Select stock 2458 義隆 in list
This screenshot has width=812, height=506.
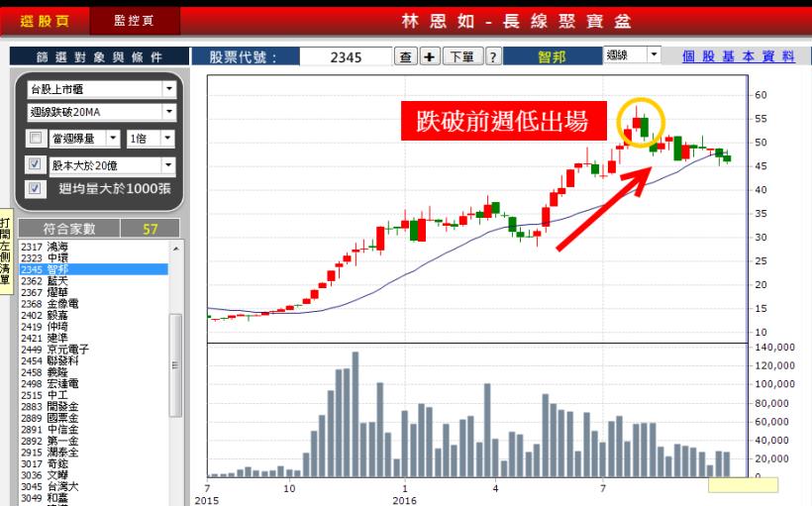point(93,372)
